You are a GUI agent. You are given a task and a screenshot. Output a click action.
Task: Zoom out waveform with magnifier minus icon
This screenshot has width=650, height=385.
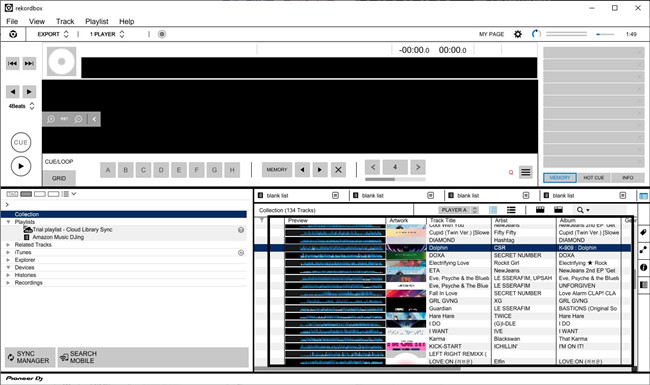(78, 119)
